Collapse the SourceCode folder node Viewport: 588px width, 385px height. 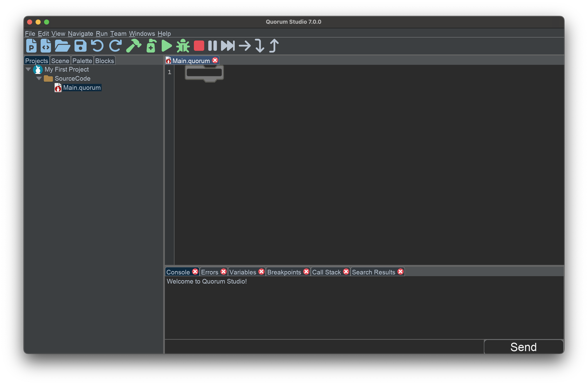[39, 79]
